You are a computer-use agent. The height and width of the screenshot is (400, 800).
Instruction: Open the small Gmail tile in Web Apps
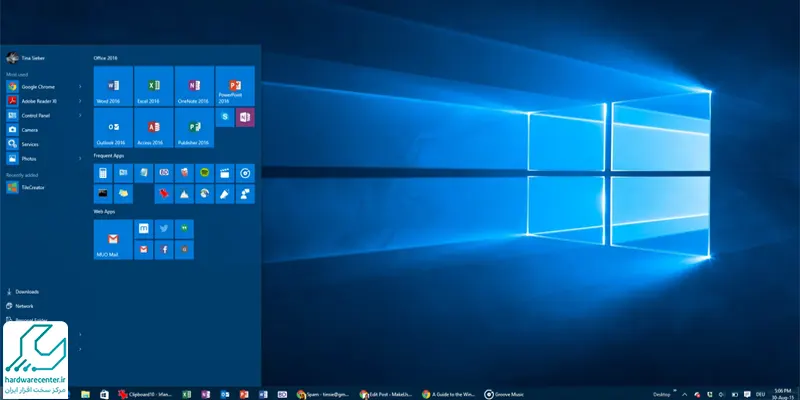click(143, 249)
